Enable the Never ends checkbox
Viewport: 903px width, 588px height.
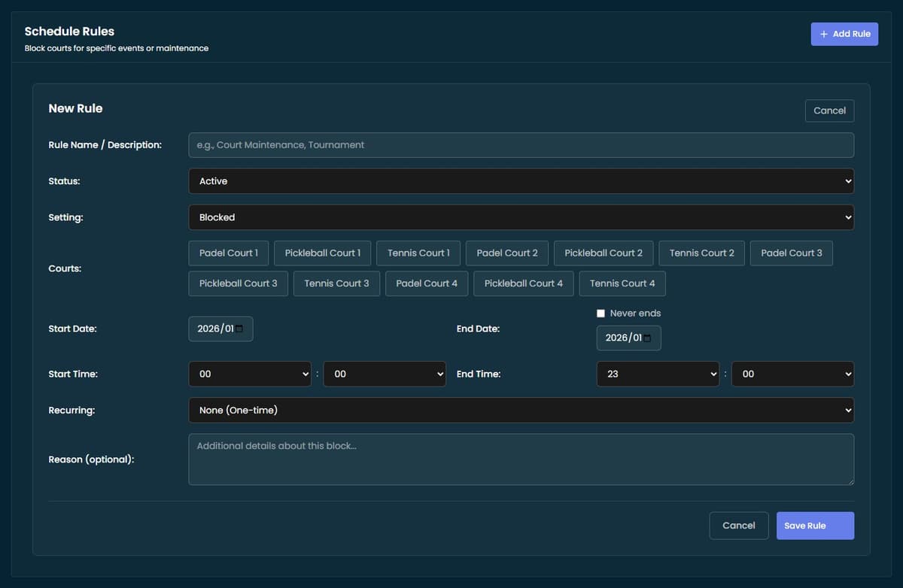tap(600, 314)
